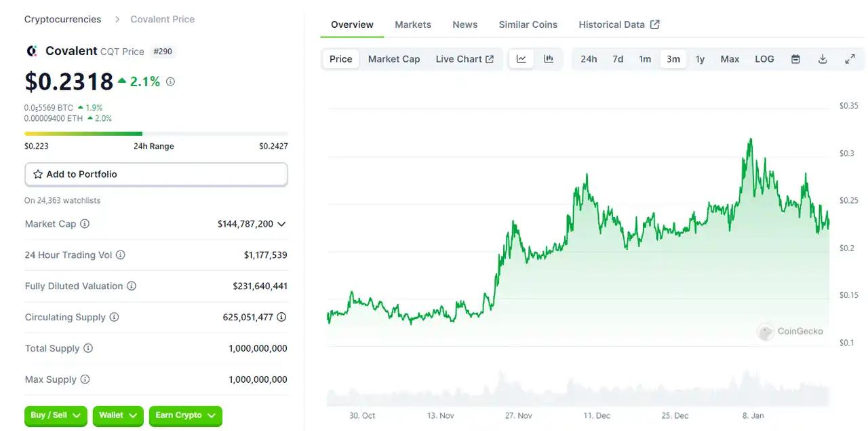Click info icon next to Circulating Supply label
The width and height of the screenshot is (868, 431).
114,317
